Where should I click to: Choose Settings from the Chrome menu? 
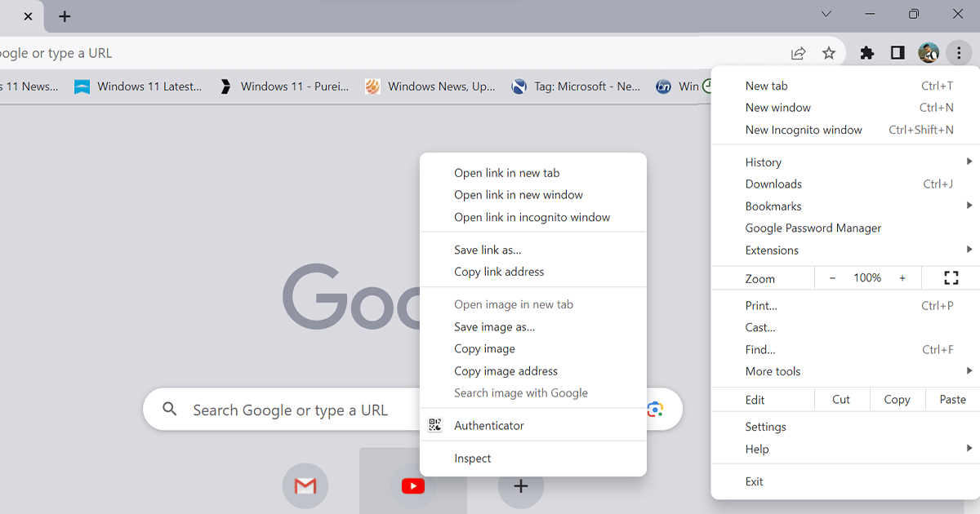click(x=766, y=426)
